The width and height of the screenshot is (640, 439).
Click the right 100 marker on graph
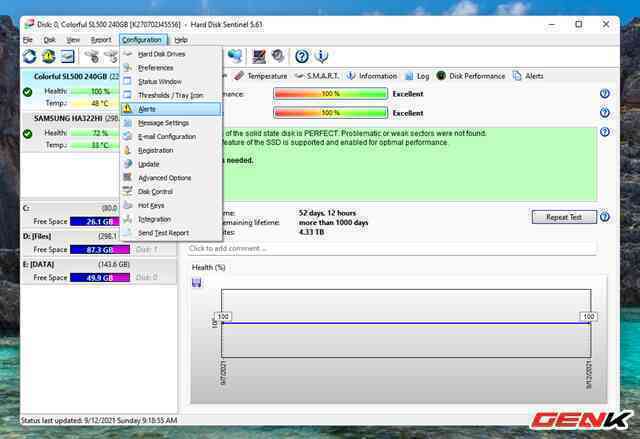pos(589,317)
